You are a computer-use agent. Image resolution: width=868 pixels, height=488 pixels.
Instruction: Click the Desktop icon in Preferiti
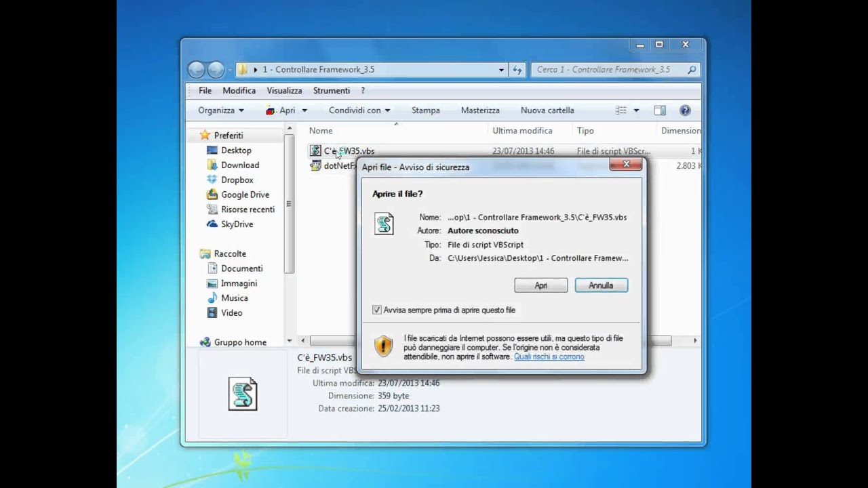[x=212, y=150]
